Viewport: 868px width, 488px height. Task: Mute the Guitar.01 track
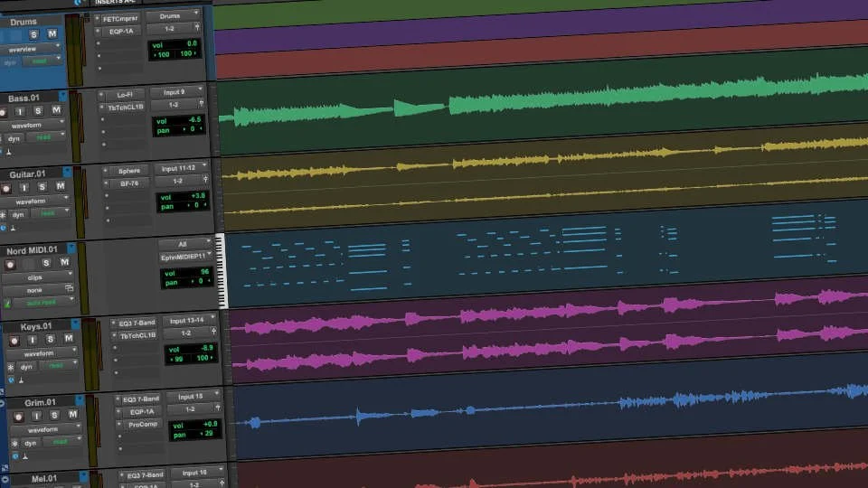click(x=60, y=186)
